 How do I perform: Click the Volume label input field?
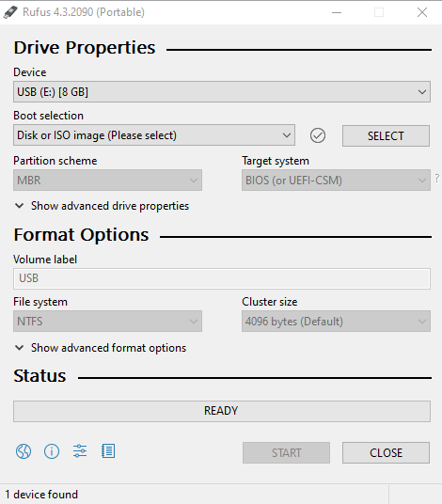coord(222,278)
